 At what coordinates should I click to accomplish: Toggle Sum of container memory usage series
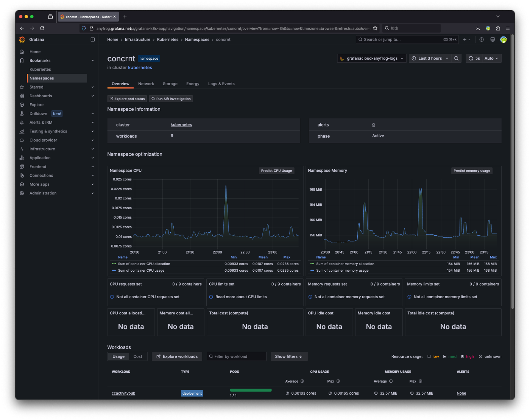(x=342, y=271)
